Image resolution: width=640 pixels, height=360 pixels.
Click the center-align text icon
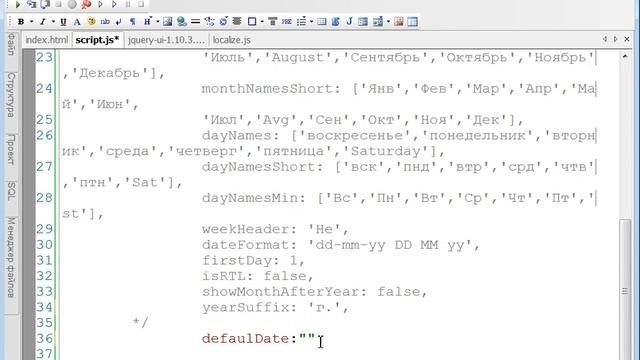pos(237,22)
